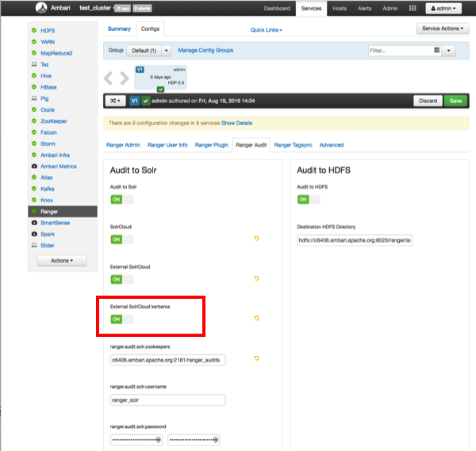Click the V1 badge in dark bar
The image size is (476, 451).
[135, 101]
